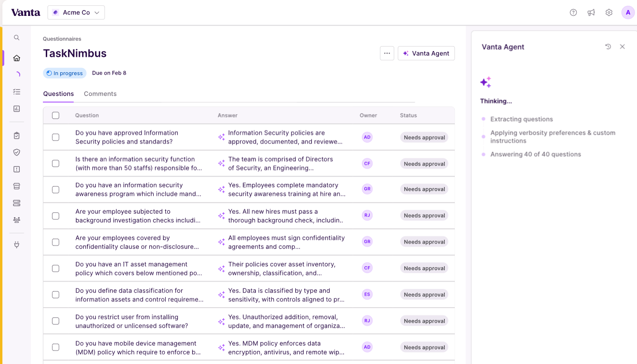
Task: Open answer 'The team is comprised of Directors'
Action: pos(280,164)
